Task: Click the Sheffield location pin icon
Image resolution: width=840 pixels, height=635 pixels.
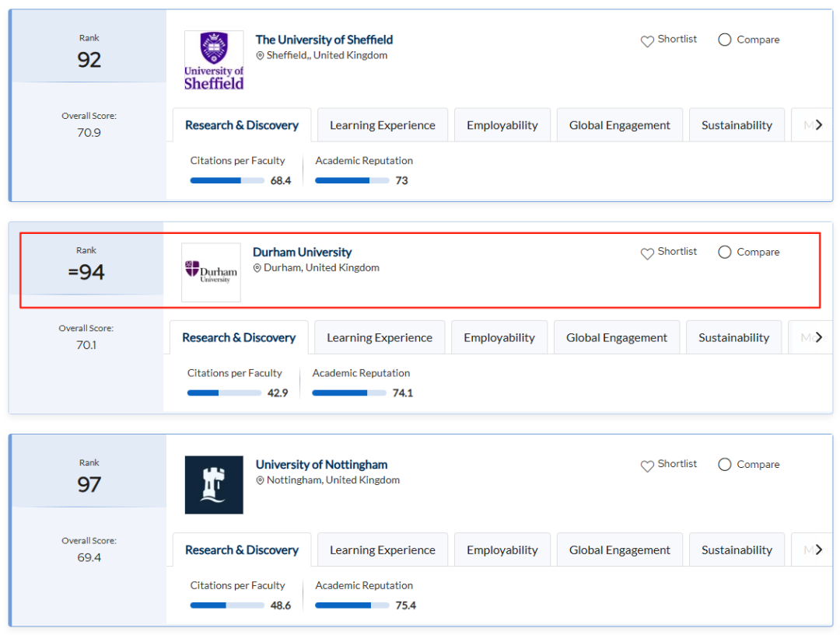Action: pyautogui.click(x=260, y=56)
